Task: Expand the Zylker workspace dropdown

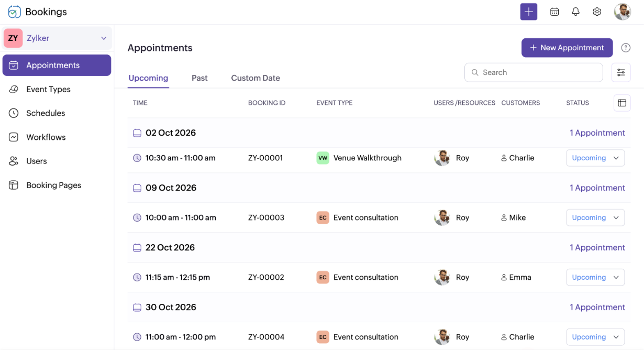Action: (x=104, y=38)
